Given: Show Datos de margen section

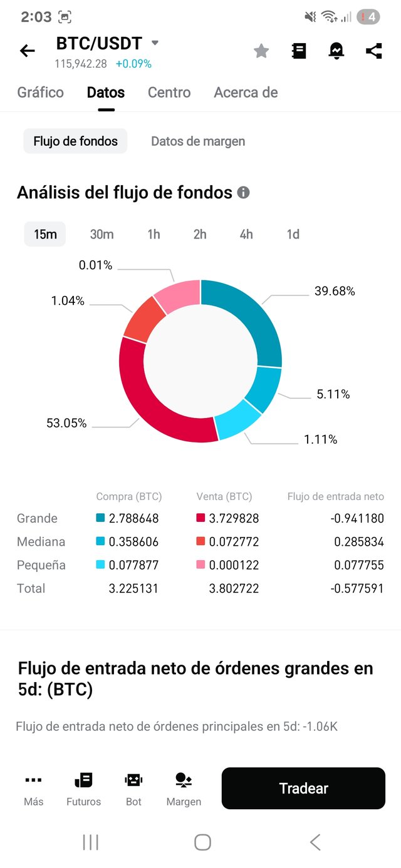Looking at the screenshot, I should [x=198, y=141].
